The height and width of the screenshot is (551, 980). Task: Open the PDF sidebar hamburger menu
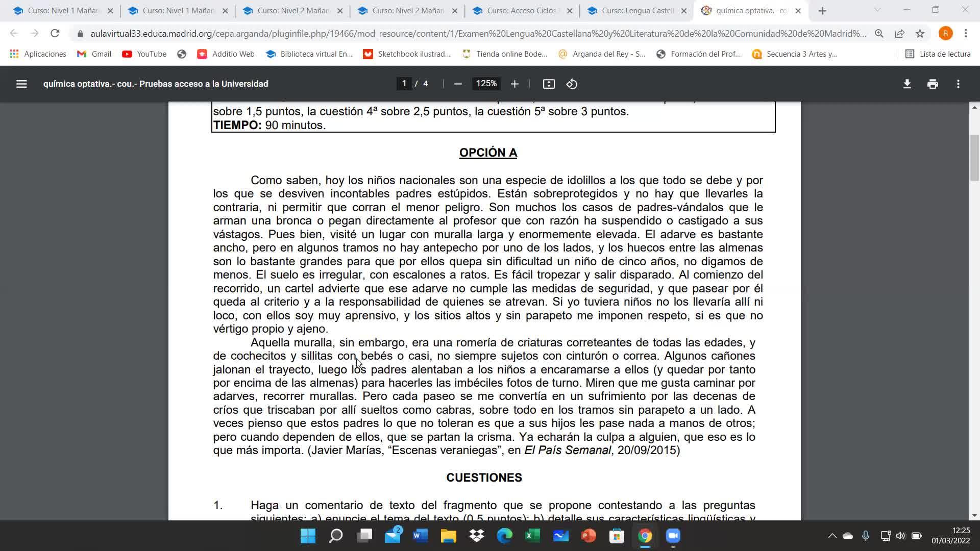click(x=21, y=84)
